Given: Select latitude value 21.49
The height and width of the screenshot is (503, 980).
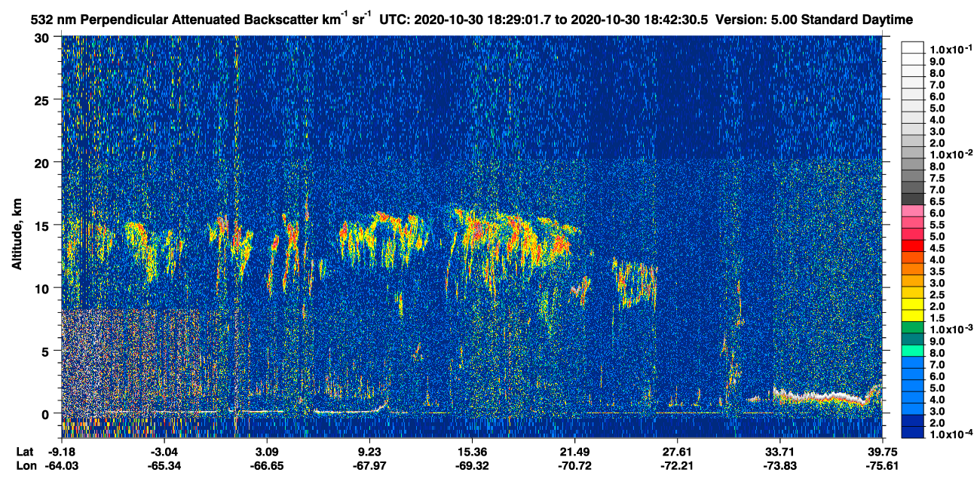Looking at the screenshot, I should 574,452.
